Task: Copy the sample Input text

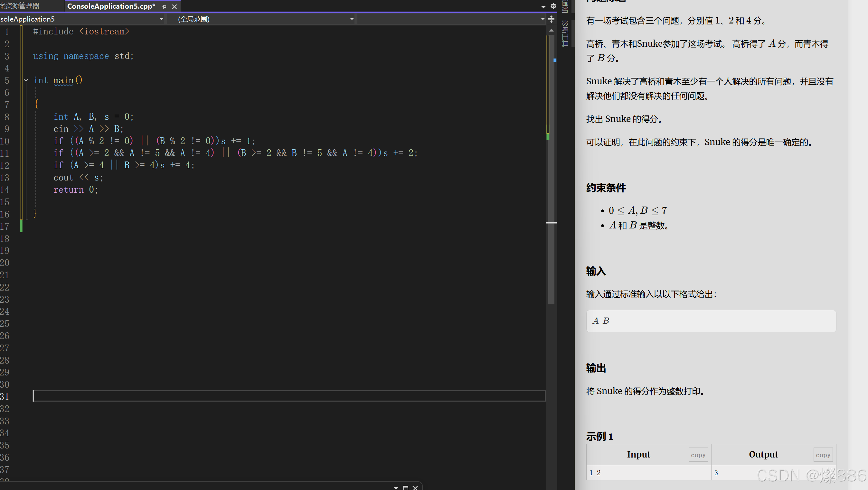Action: [x=698, y=455]
